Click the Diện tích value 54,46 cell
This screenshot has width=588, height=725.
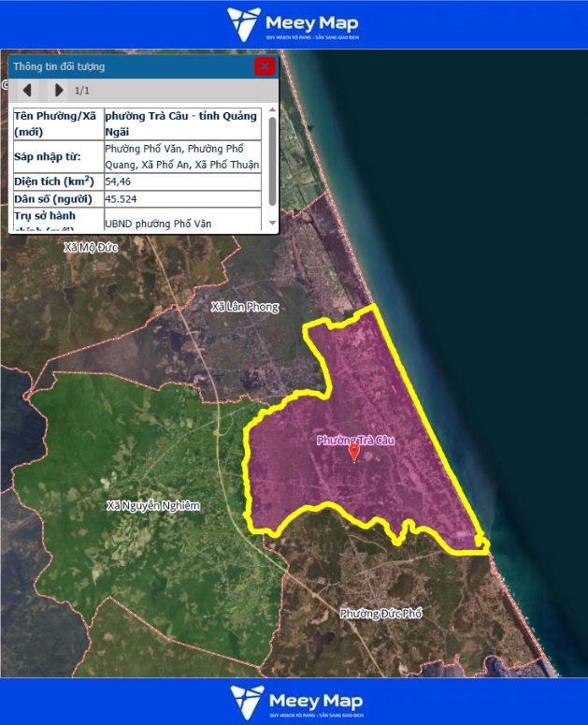182,181
